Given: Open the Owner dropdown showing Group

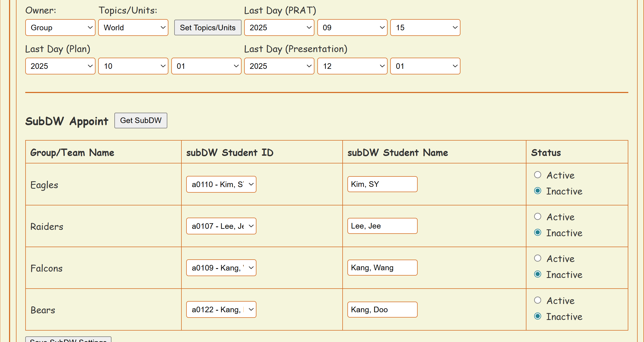Looking at the screenshot, I should coord(60,27).
